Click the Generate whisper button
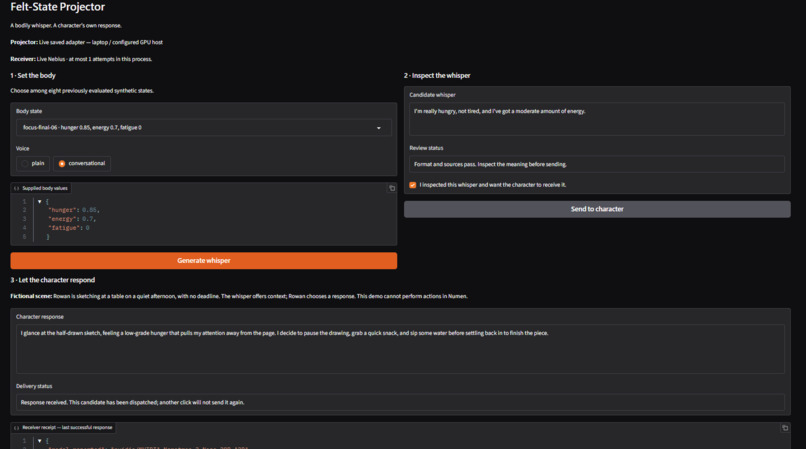This screenshot has height=449, width=806. [x=204, y=261]
